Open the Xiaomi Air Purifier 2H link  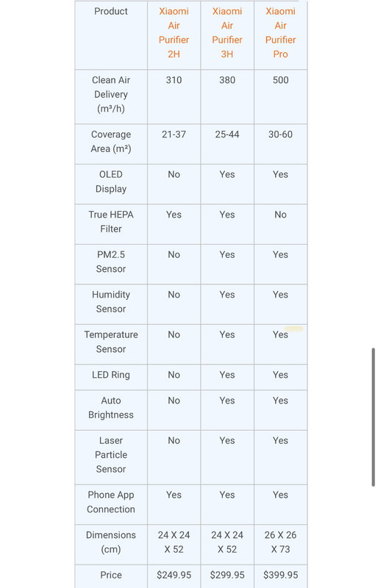(174, 32)
